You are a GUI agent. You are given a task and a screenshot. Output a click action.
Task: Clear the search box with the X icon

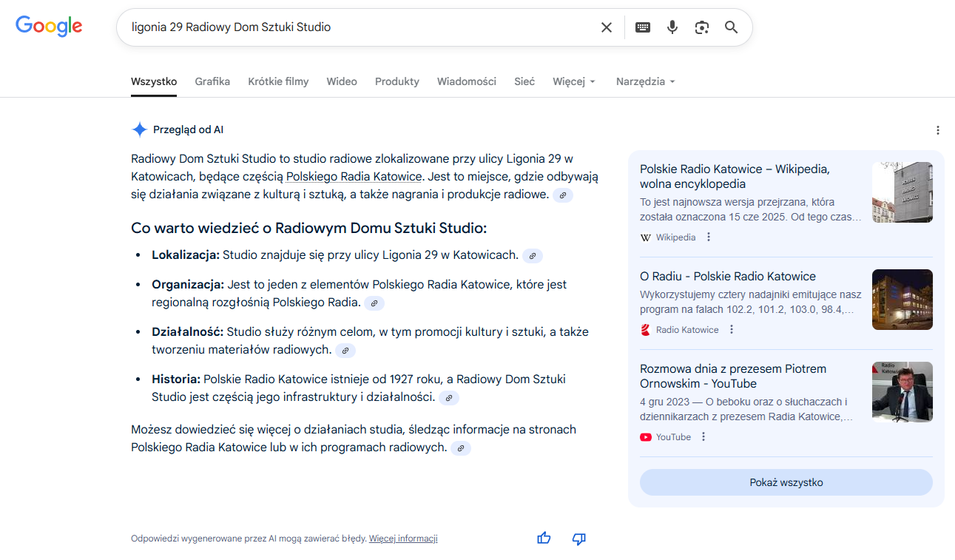point(607,27)
